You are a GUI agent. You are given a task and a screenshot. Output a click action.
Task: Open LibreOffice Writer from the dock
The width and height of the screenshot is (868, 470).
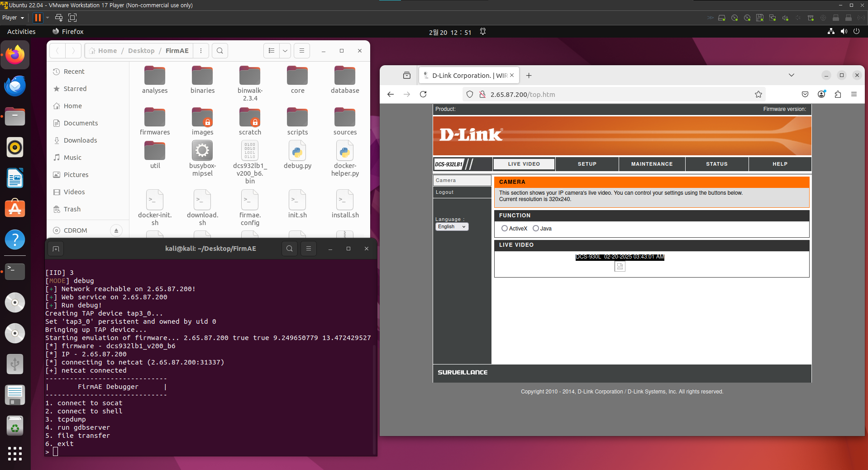point(15,178)
